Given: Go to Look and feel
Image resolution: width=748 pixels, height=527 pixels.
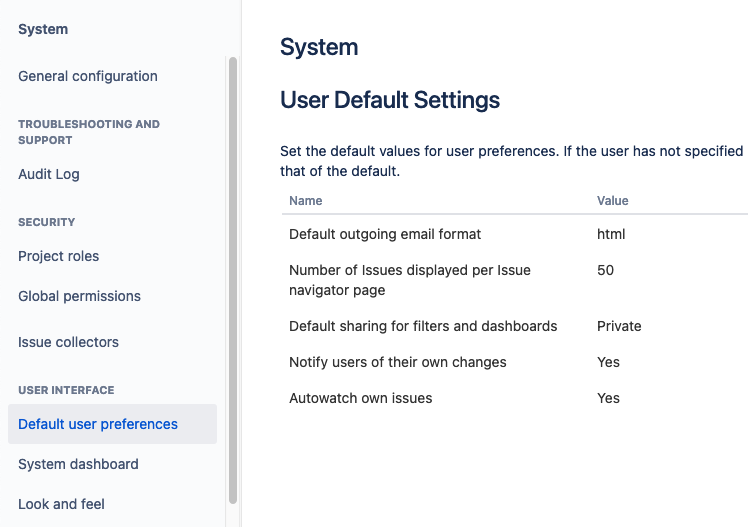Looking at the screenshot, I should coord(61,504).
